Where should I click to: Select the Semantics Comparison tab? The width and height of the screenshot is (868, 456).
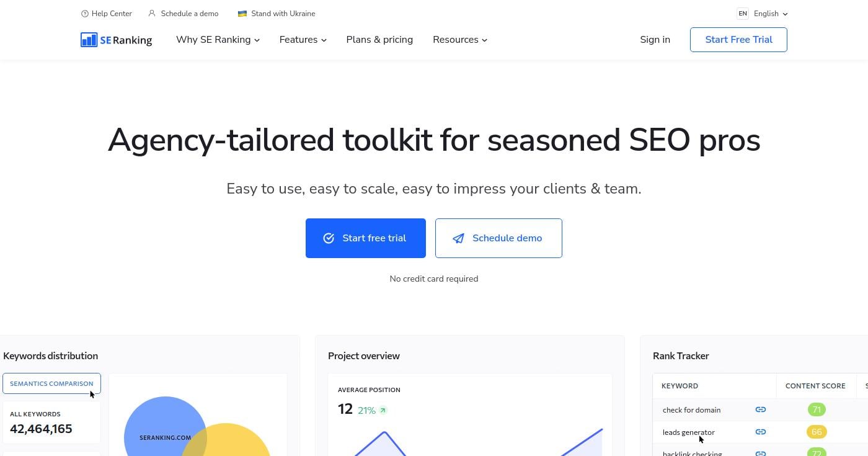coord(51,383)
